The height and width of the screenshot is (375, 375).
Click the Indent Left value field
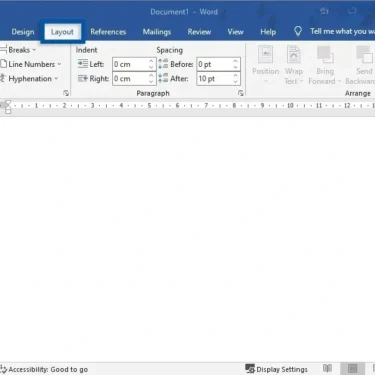[x=130, y=64]
